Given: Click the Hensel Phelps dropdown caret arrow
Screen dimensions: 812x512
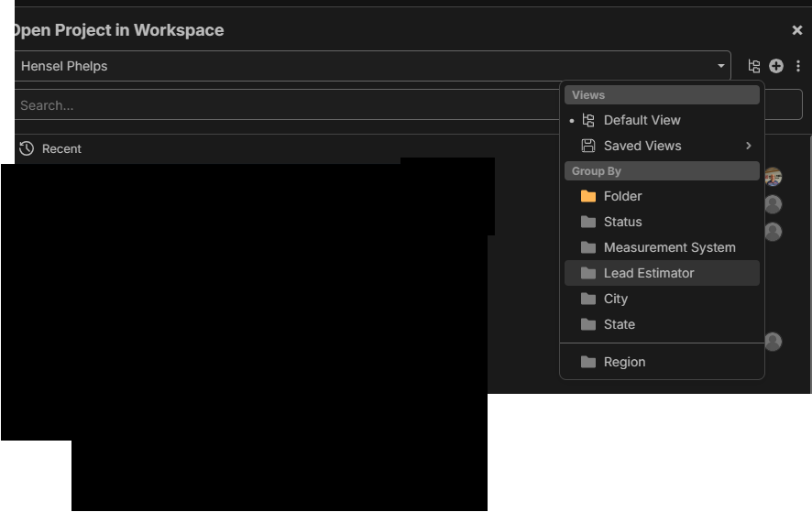Looking at the screenshot, I should (x=721, y=66).
